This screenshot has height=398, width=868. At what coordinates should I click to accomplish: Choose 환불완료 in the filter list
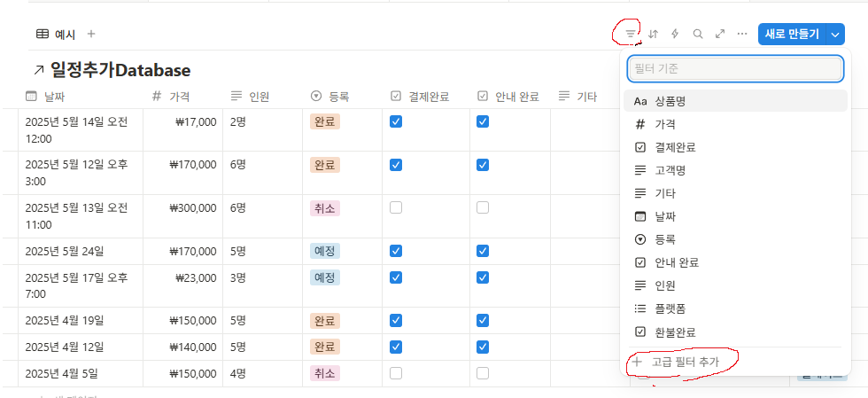point(735,332)
